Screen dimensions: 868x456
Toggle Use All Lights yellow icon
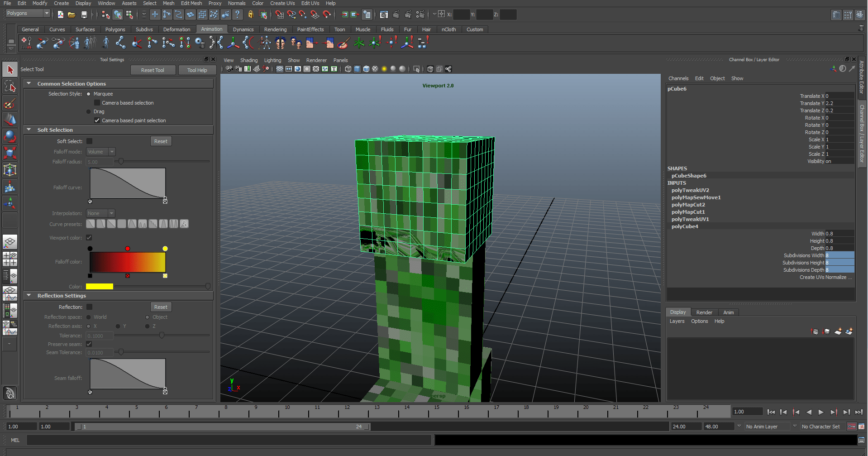pyautogui.click(x=384, y=69)
